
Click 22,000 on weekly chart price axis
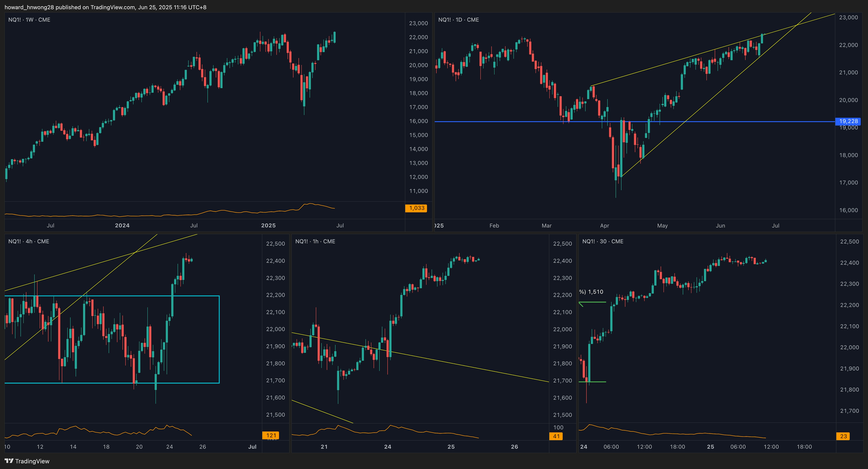click(x=418, y=37)
